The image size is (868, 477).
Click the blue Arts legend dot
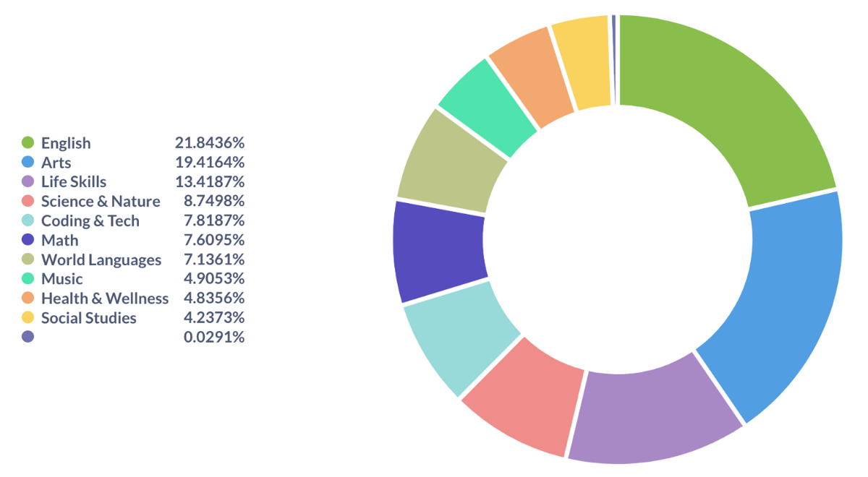(28, 162)
